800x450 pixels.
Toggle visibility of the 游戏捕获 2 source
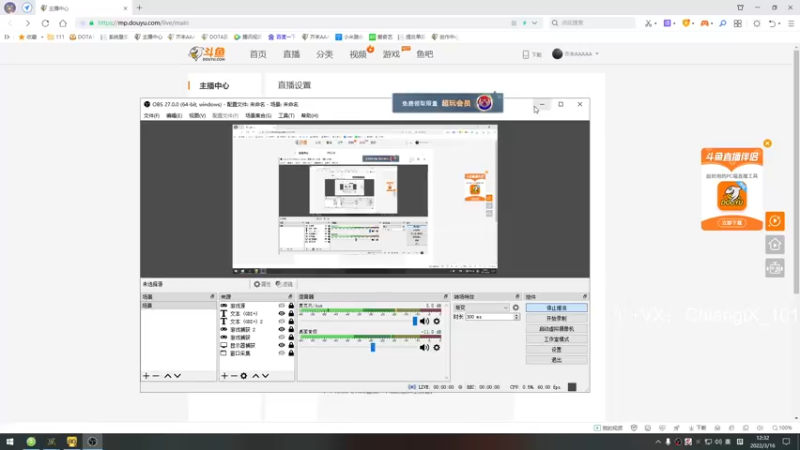pos(282,330)
